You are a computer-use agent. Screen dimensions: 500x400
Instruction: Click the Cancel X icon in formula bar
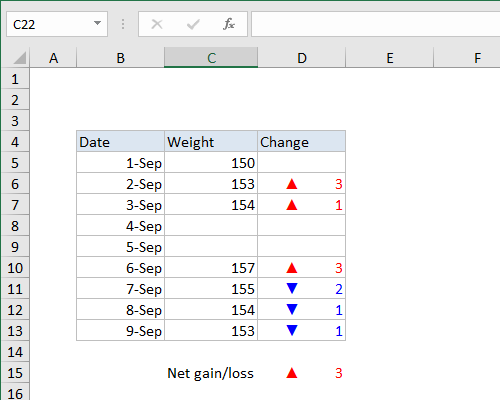157,24
